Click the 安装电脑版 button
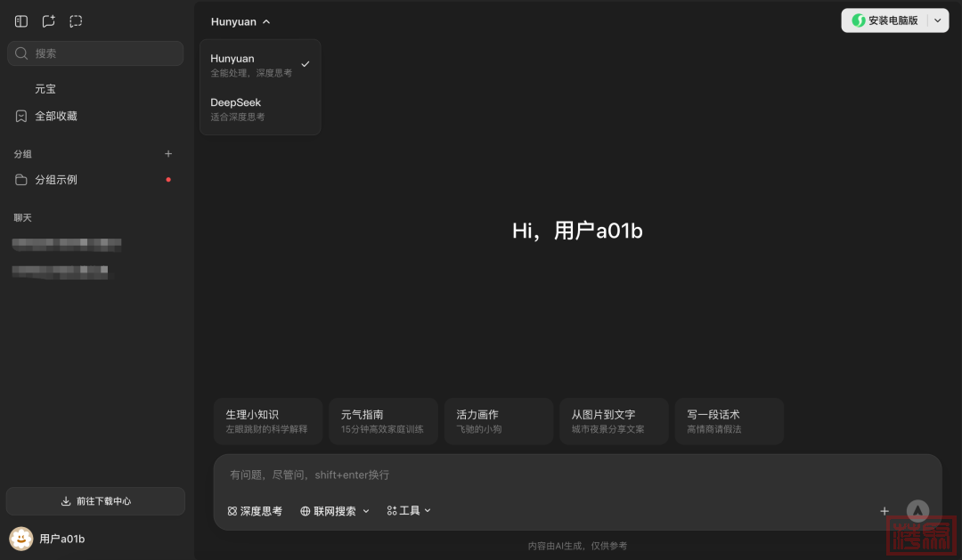The width and height of the screenshot is (962, 560). pos(885,20)
